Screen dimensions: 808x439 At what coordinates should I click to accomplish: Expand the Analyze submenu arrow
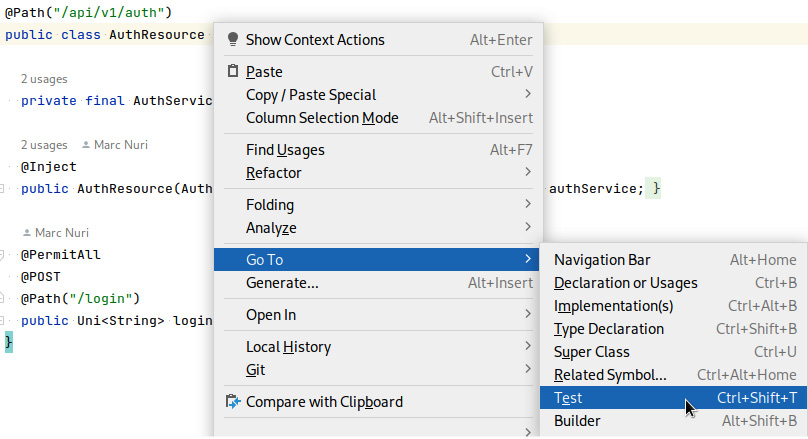point(528,226)
